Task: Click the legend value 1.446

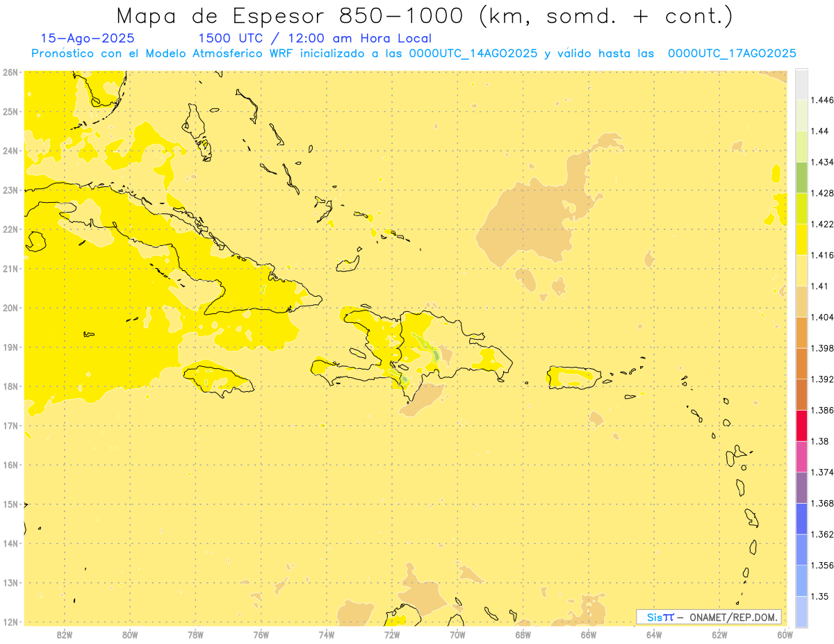Action: (822, 100)
